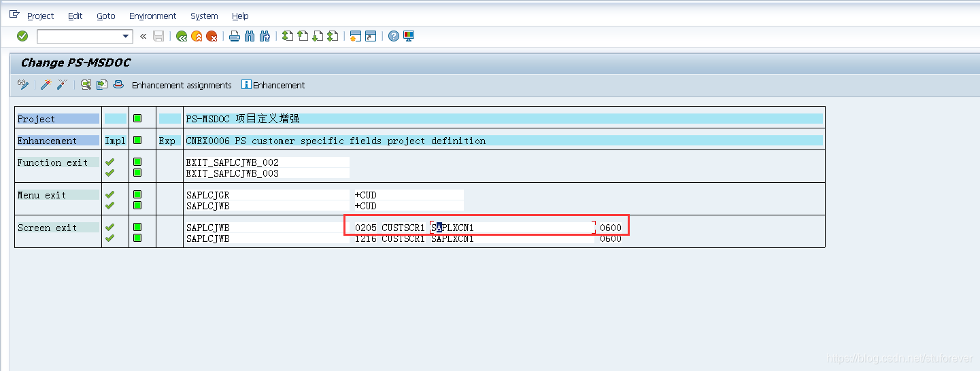The width and height of the screenshot is (980, 371).
Task: Click the green Back arrow icon
Action: 182,36
